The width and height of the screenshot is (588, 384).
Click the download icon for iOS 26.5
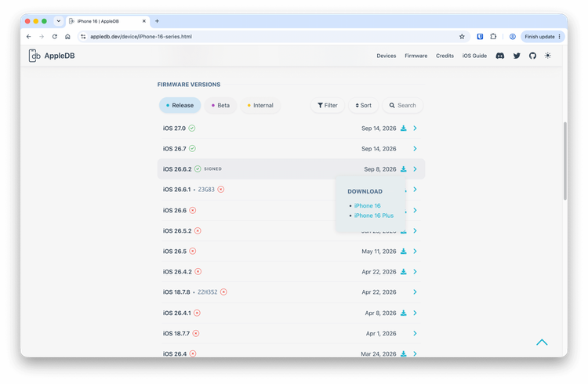(x=404, y=252)
